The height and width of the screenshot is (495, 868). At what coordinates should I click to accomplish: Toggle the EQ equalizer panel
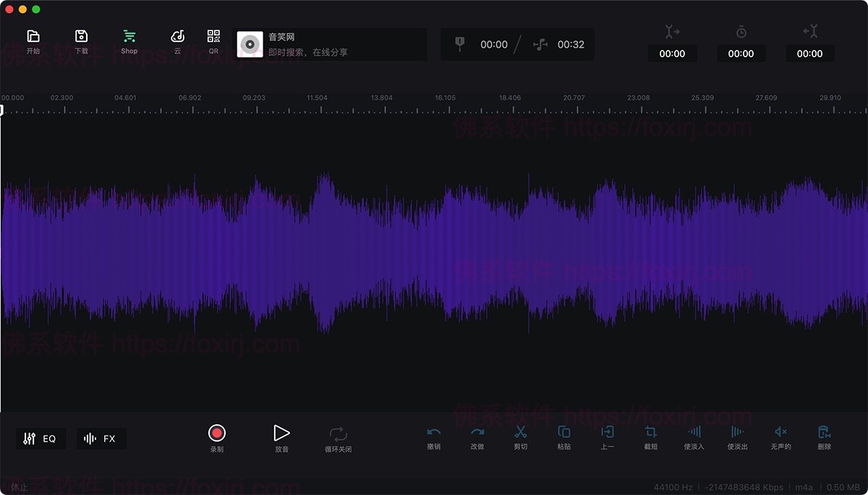pyautogui.click(x=41, y=438)
